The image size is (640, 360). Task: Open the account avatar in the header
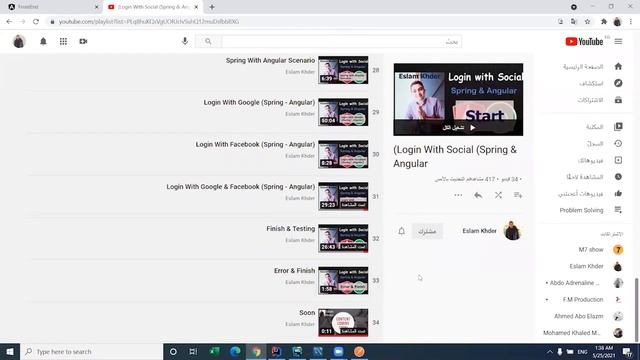19,41
